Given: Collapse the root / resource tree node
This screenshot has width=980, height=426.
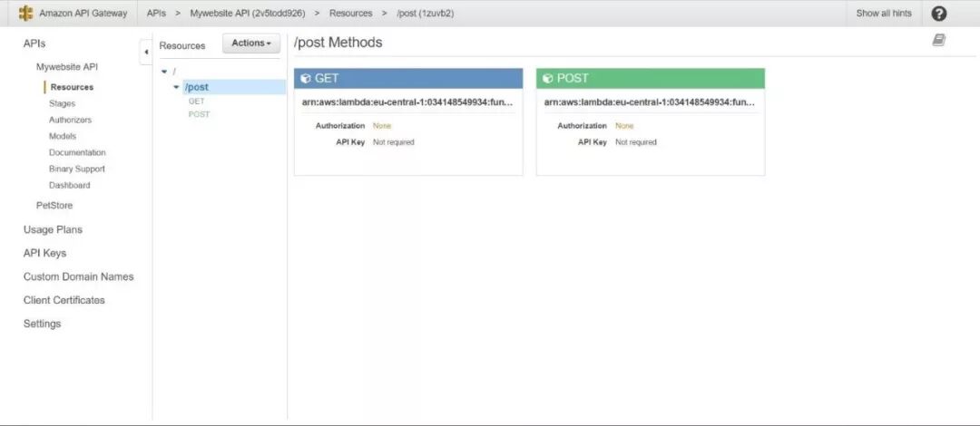Looking at the screenshot, I should click(163, 72).
